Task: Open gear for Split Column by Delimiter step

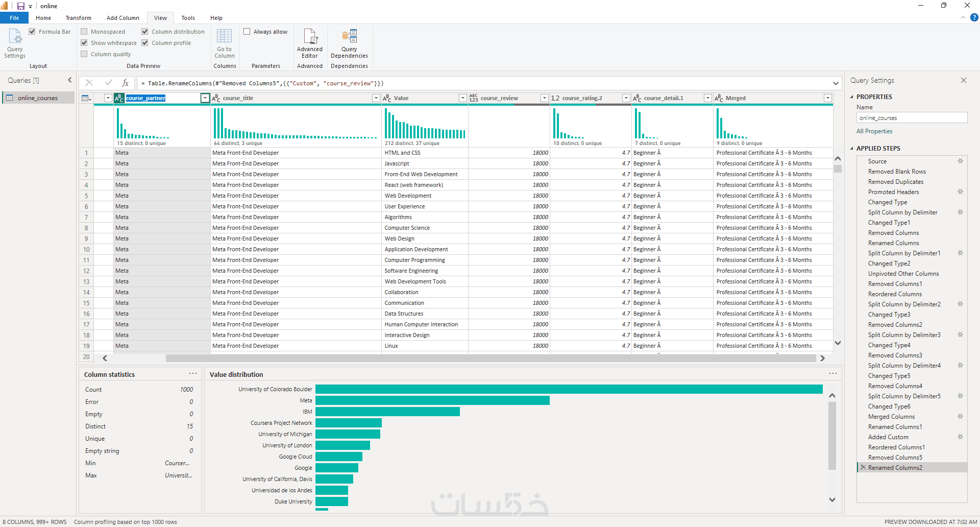Action: coord(960,212)
